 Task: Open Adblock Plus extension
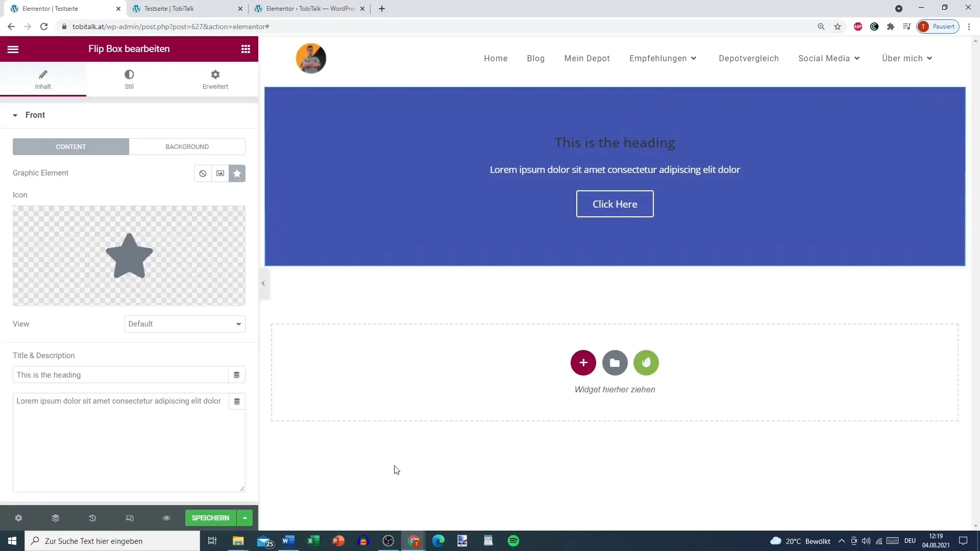[x=858, y=27]
